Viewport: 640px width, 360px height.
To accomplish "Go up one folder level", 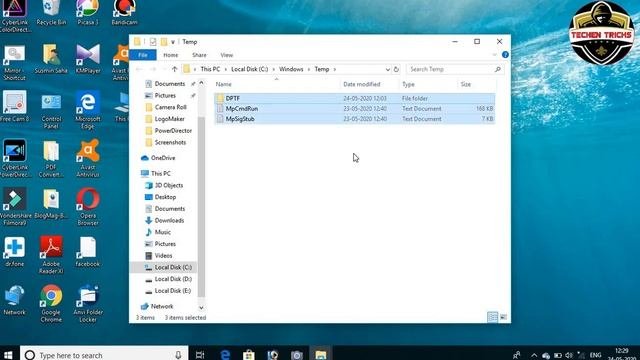I will click(x=174, y=69).
